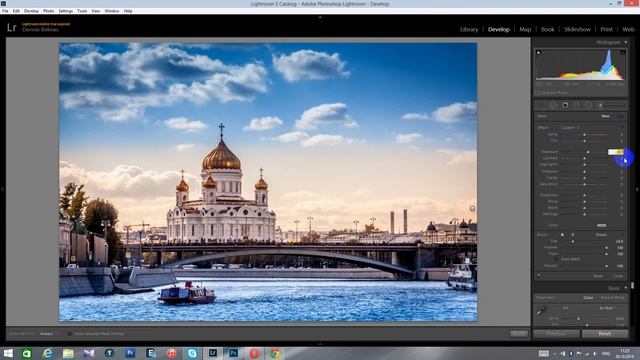Screen dimensions: 640x360
Task: Switch to the Map module
Action: (525, 29)
